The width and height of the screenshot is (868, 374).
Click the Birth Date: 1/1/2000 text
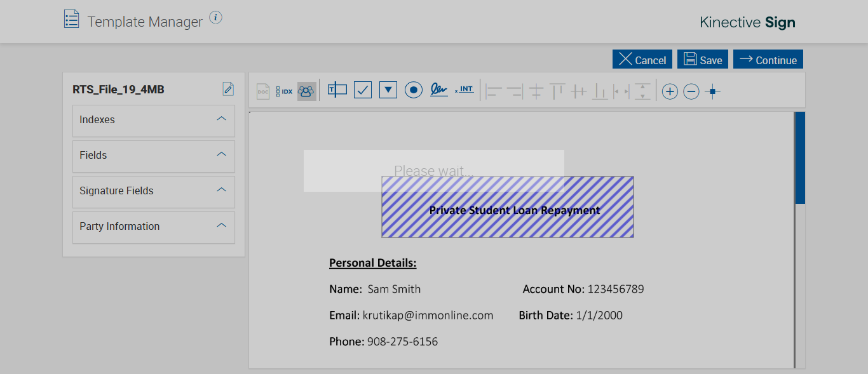point(571,315)
